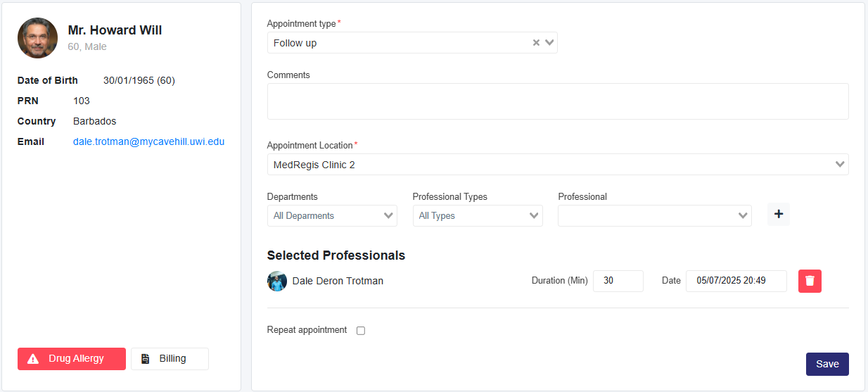Edit the Duration (Min) field
868x392 pixels.
(x=618, y=281)
